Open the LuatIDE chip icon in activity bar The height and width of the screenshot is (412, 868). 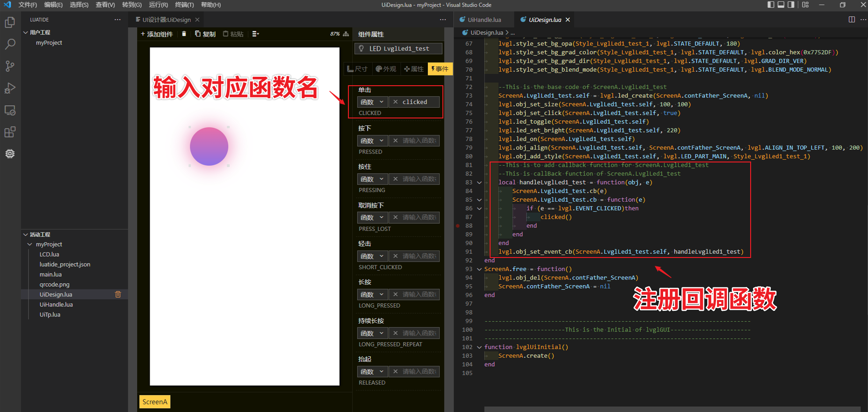point(10,154)
